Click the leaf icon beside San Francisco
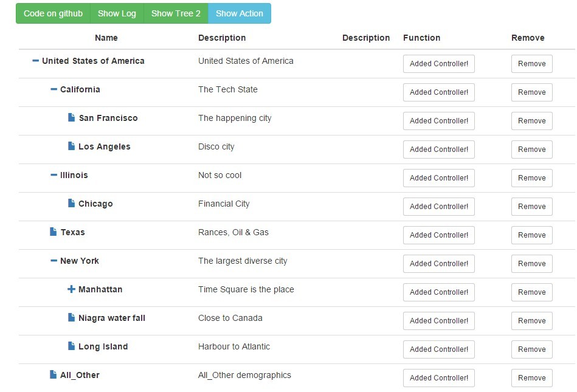This screenshot has height=392, width=577. (x=71, y=118)
